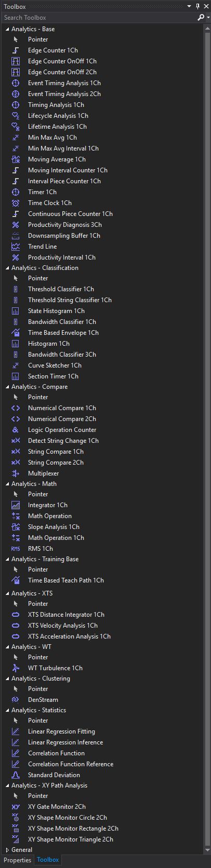This screenshot has height=868, width=211.
Task: Select the Threshold Classifier 1Ch icon
Action: [16, 289]
